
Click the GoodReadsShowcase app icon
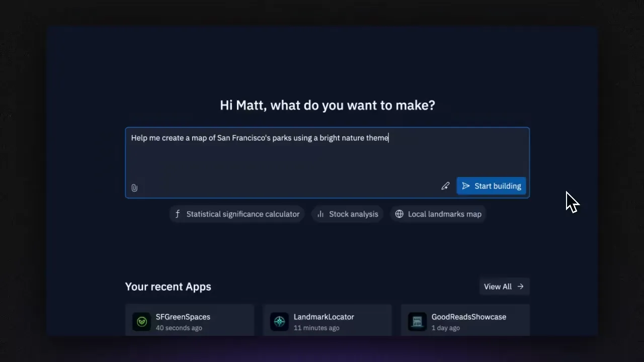pos(417,322)
